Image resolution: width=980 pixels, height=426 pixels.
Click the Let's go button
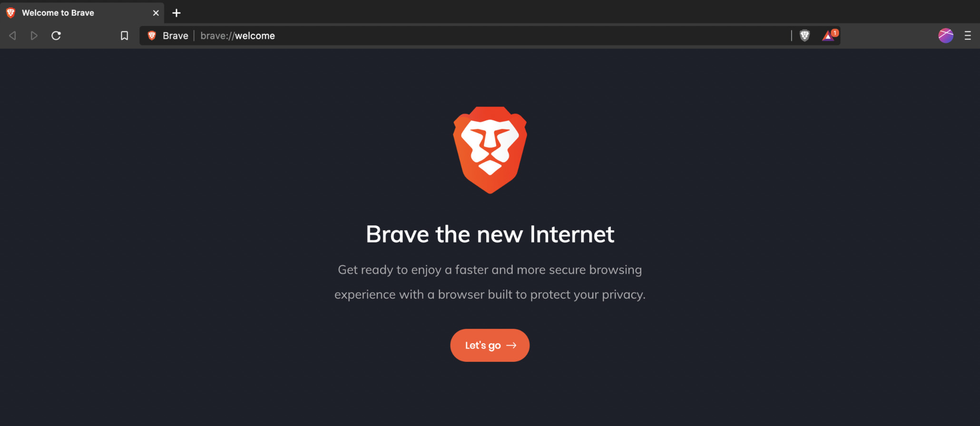tap(490, 345)
